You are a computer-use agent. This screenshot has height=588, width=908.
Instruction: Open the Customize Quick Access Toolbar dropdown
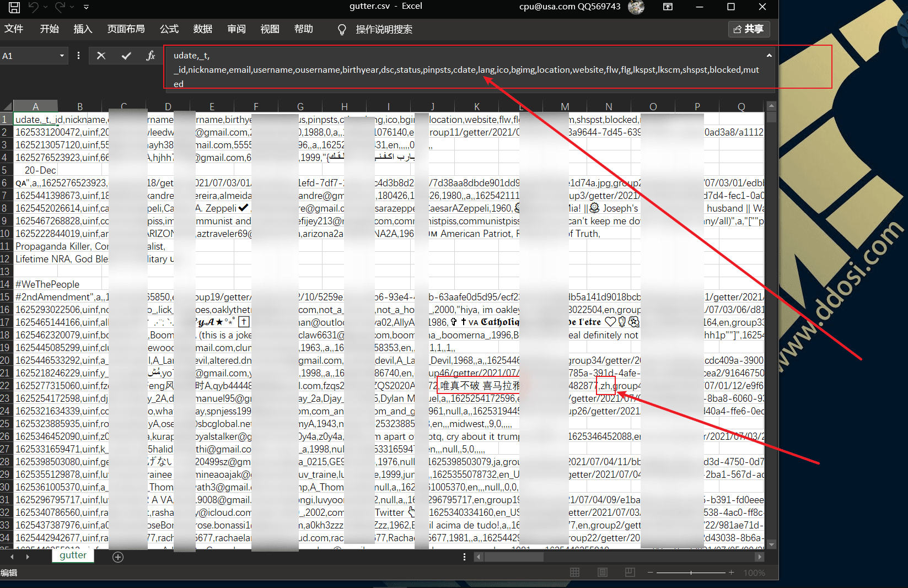coord(86,7)
